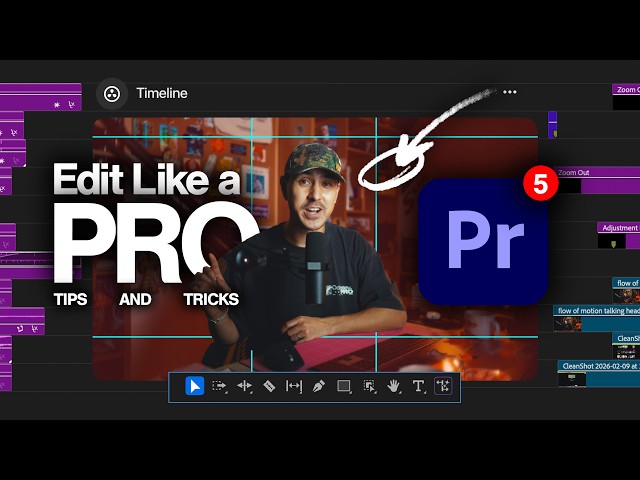Select the Ripple Edit tool
The width and height of the screenshot is (640, 480).
244,386
